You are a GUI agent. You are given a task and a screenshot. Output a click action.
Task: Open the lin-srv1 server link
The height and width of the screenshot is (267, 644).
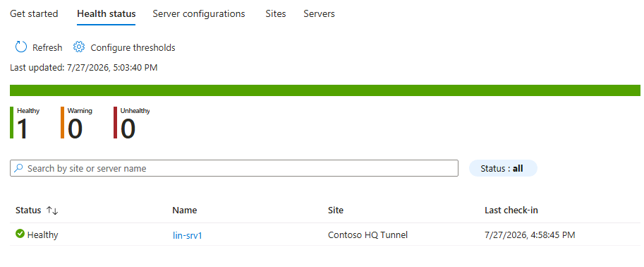click(188, 236)
